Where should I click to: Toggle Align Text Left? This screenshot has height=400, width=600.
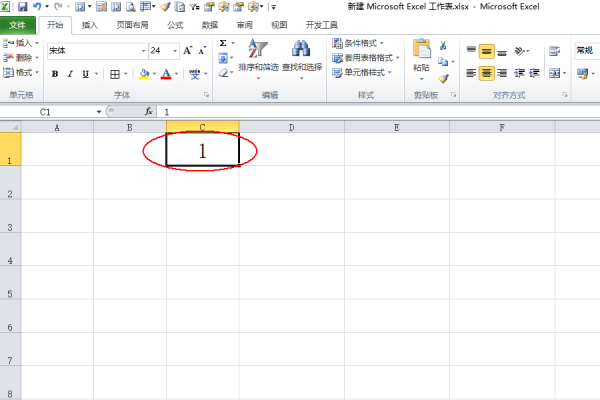pyautogui.click(x=471, y=73)
